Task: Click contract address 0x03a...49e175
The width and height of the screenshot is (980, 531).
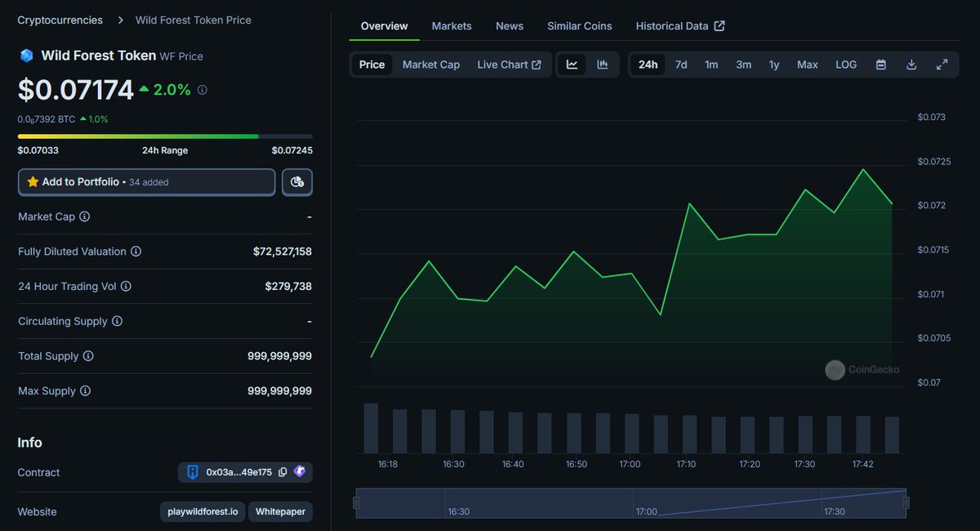Action: coord(238,472)
